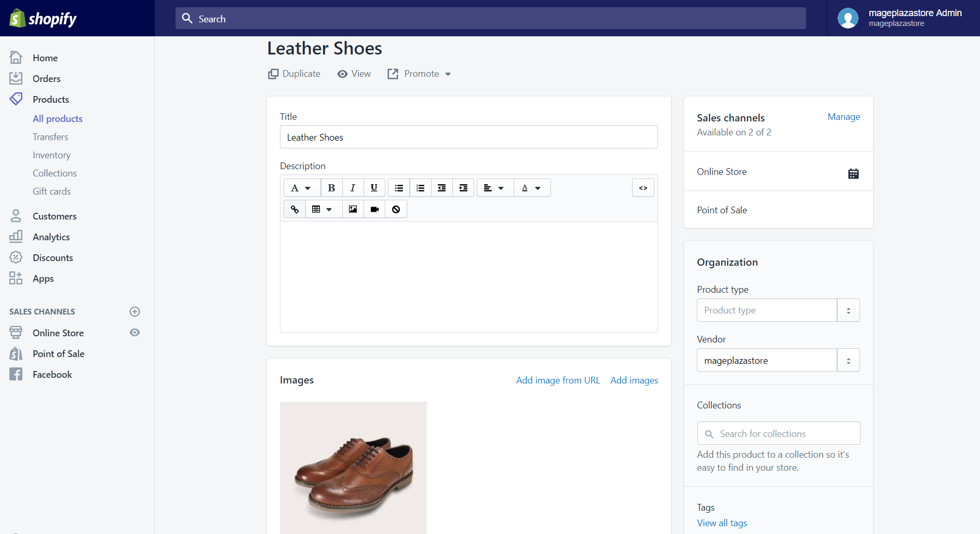This screenshot has height=534, width=980.
Task: Open Point of Sale channel in sidebar
Action: (58, 353)
